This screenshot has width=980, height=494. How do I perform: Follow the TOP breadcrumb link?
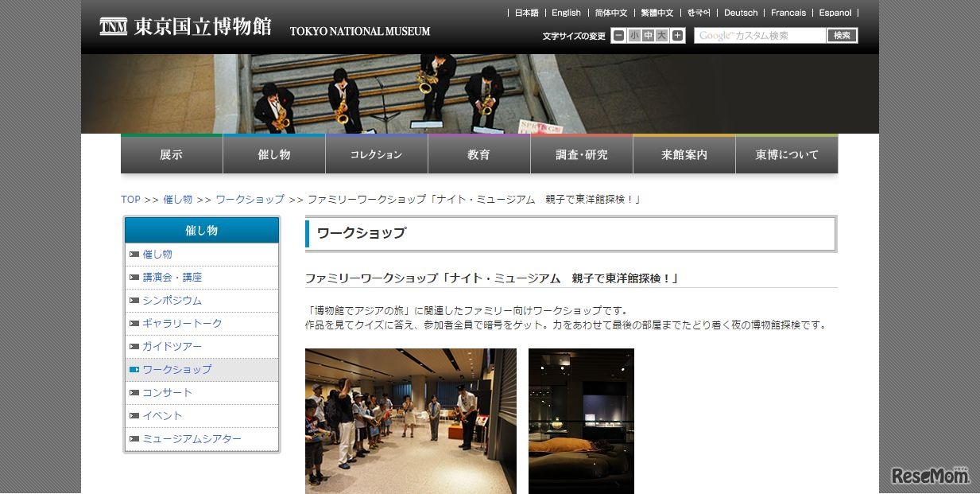130,200
